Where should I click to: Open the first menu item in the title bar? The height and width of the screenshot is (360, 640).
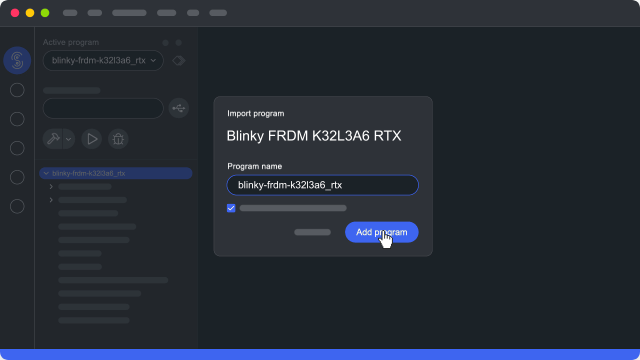70,13
